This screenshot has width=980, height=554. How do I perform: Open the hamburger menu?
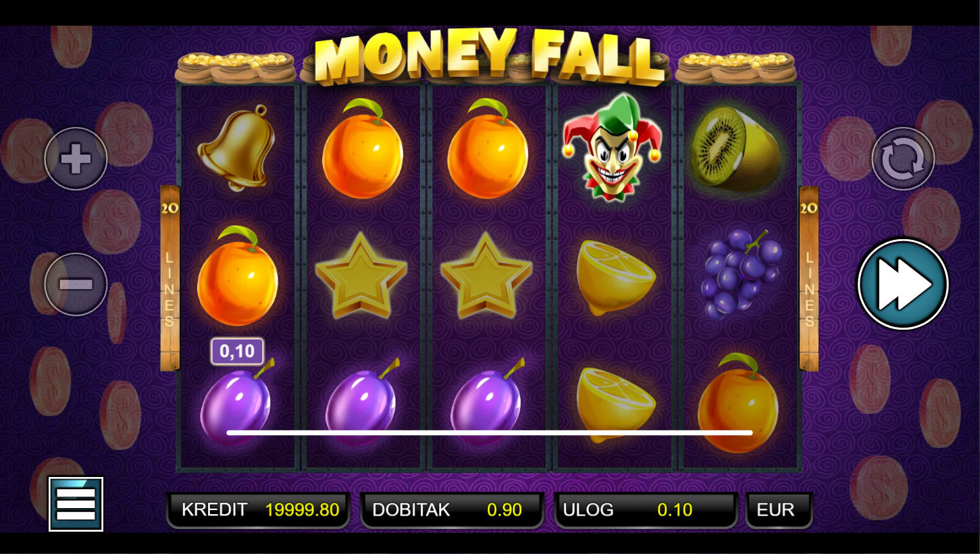(x=76, y=504)
